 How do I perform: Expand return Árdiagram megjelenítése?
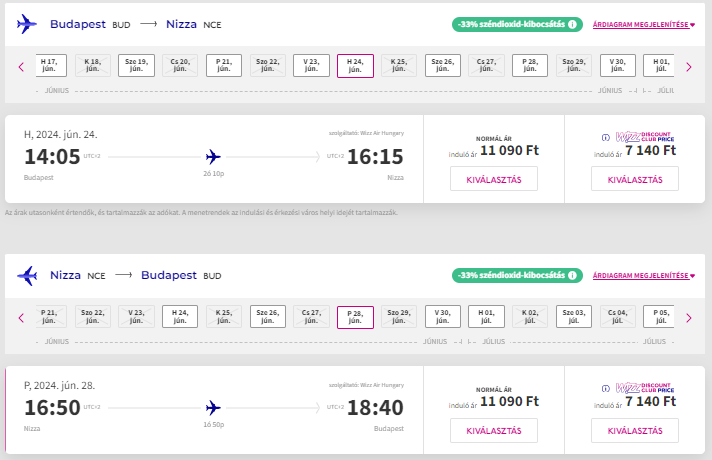point(643,275)
